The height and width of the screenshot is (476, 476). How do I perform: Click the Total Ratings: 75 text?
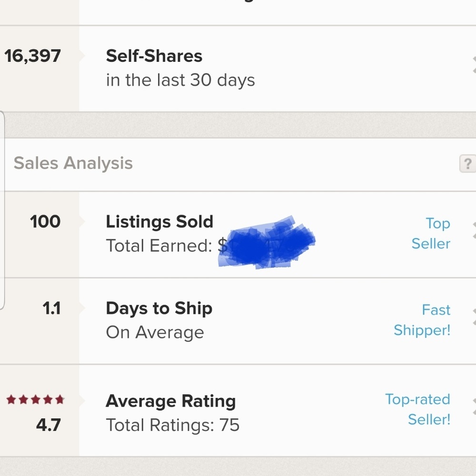coord(172,425)
